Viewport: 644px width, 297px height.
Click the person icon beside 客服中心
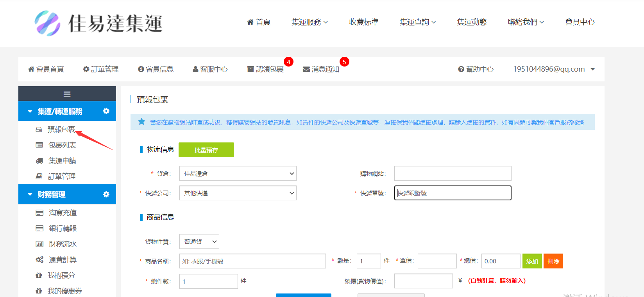click(x=195, y=69)
